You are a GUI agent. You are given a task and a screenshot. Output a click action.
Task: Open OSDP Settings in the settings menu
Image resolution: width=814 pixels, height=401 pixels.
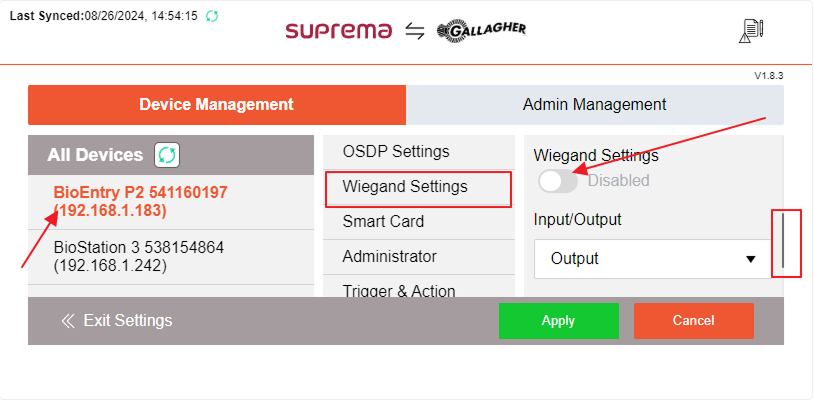coord(396,152)
